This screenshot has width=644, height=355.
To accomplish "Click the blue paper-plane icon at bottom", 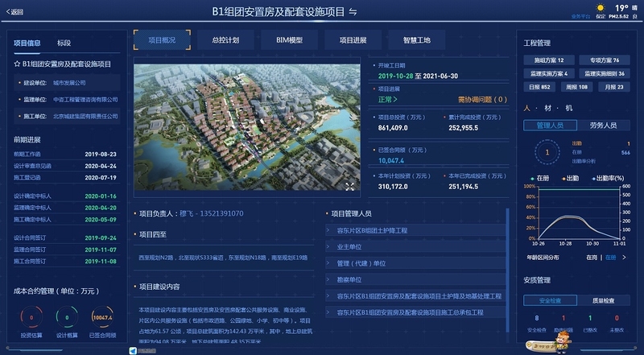I will point(133,350).
